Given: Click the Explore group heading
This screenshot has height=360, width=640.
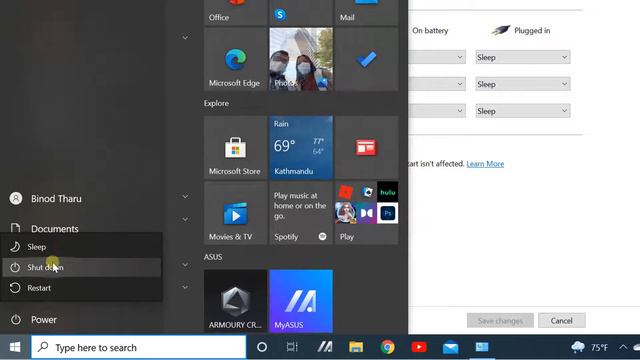Looking at the screenshot, I should (216, 103).
